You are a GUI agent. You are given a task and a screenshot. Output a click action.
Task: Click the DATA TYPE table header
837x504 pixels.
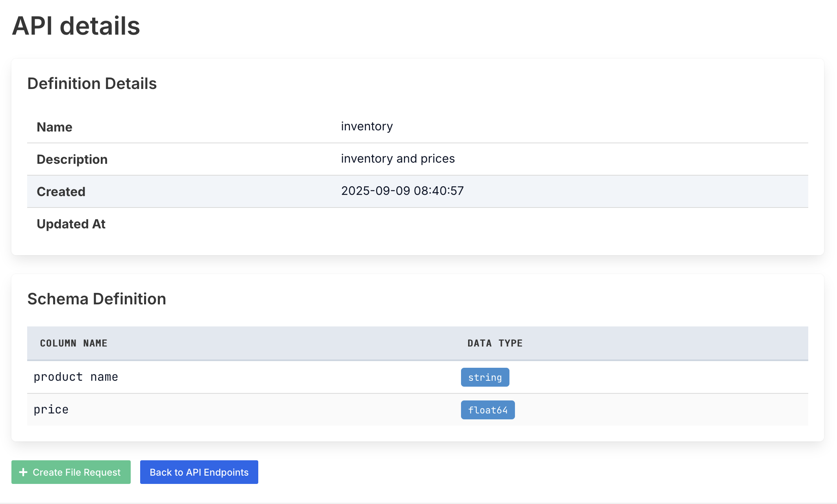pos(495,343)
